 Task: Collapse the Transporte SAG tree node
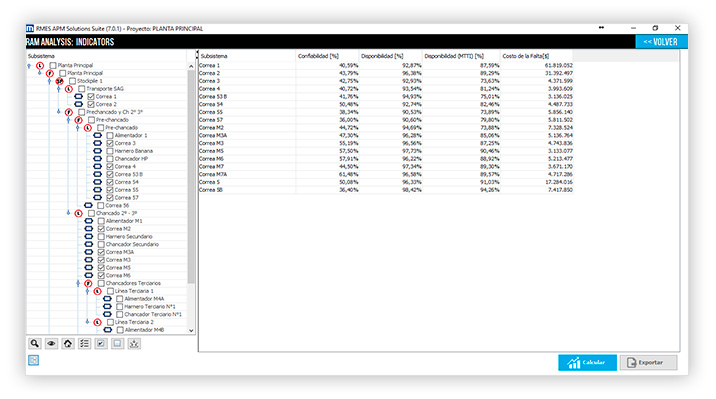coord(59,89)
